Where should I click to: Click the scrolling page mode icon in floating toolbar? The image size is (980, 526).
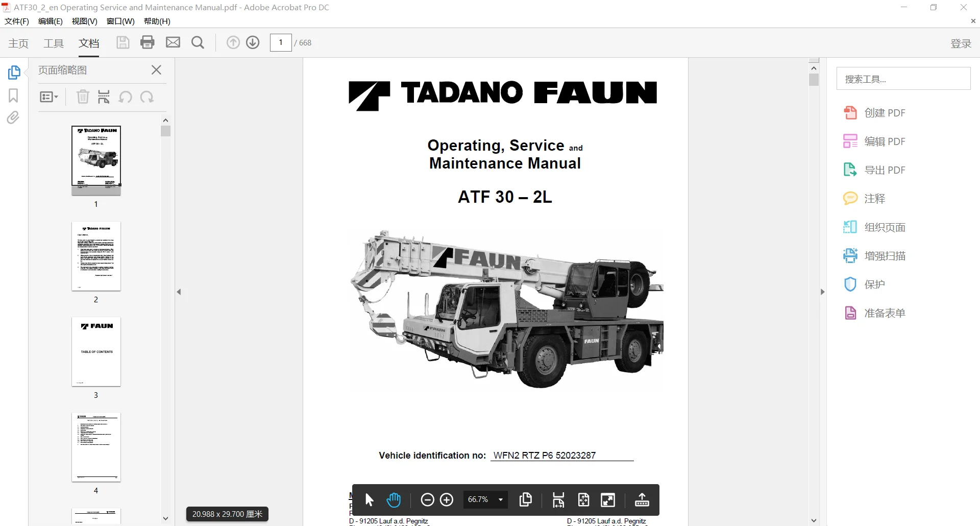point(558,500)
